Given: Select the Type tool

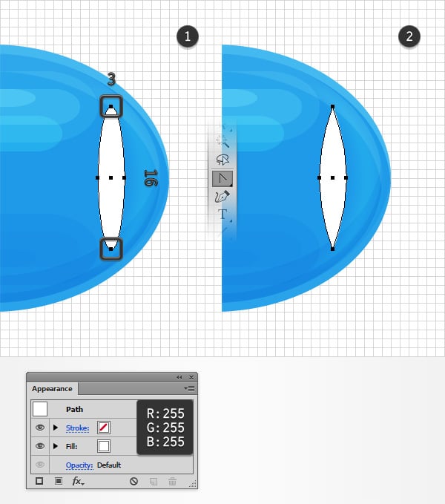Looking at the screenshot, I should [222, 214].
